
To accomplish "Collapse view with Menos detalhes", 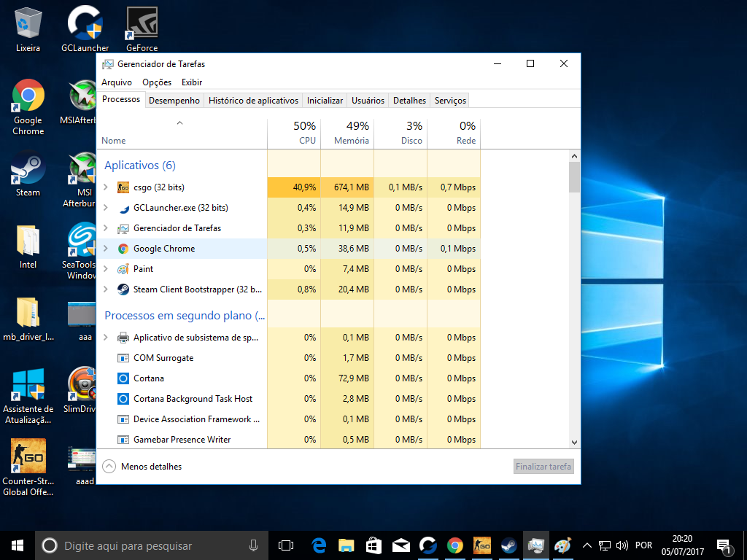I will tap(142, 466).
